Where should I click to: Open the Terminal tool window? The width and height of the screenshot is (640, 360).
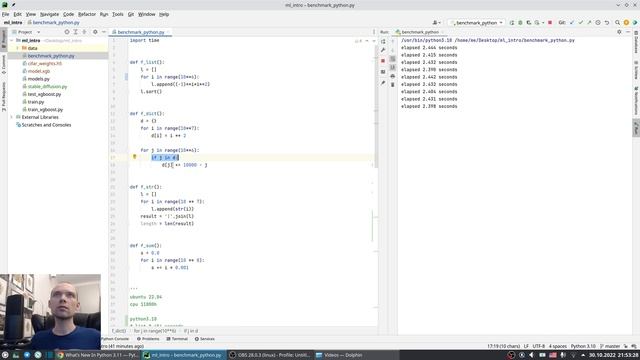177,339
